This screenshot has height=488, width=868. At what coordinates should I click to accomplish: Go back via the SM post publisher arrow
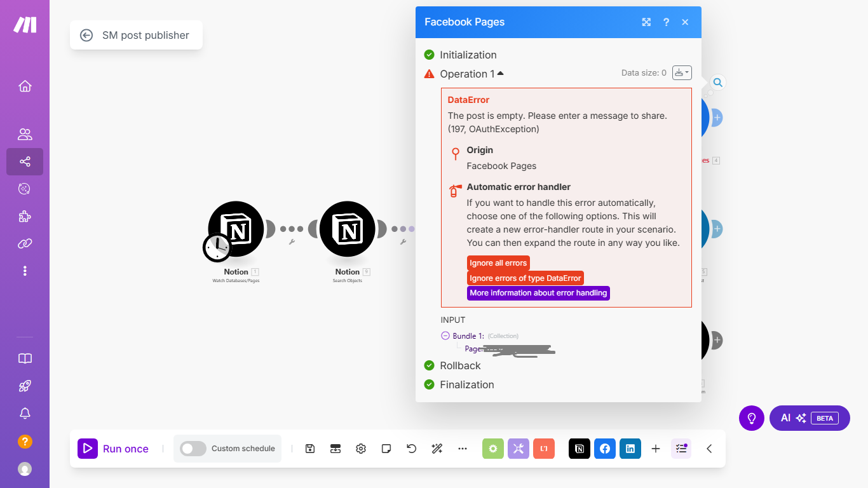(x=86, y=35)
